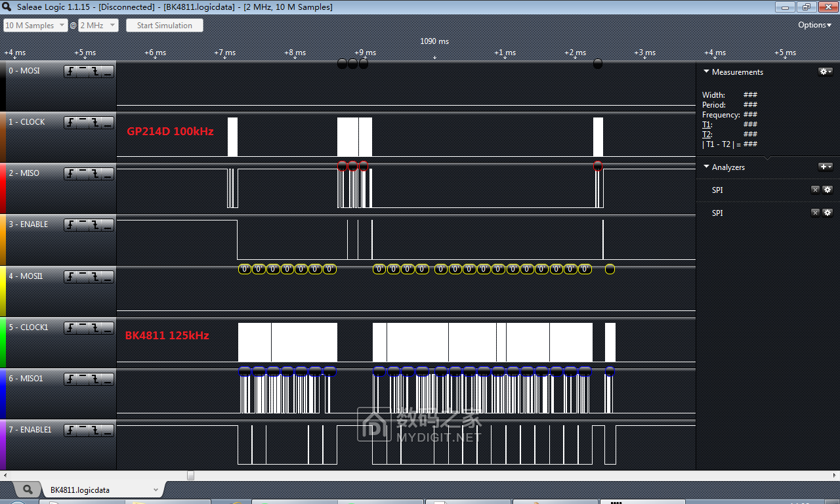Set rising edge trigger on 1 - CLOCK
Screen dimensions: 840x504
pyautogui.click(x=70, y=123)
